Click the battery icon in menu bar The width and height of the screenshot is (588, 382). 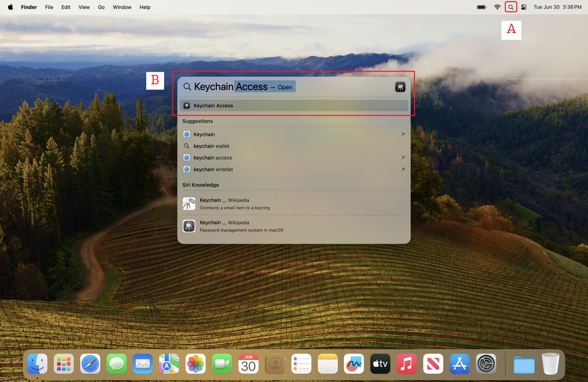click(x=482, y=7)
